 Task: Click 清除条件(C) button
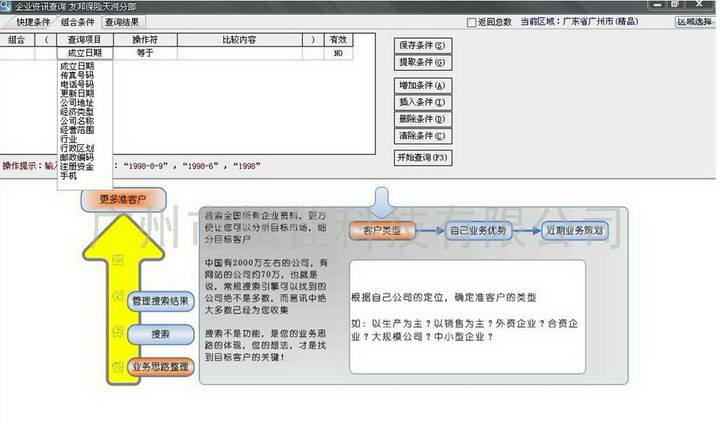click(422, 136)
